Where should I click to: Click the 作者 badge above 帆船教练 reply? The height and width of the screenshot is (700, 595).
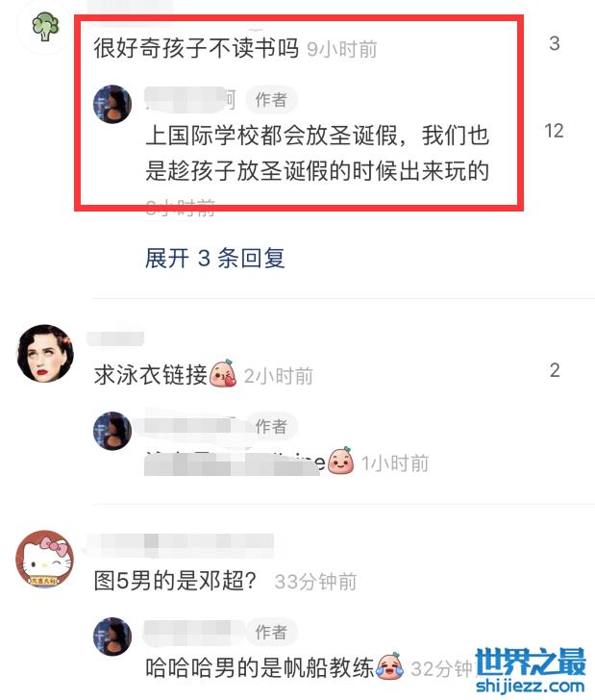pos(271,632)
